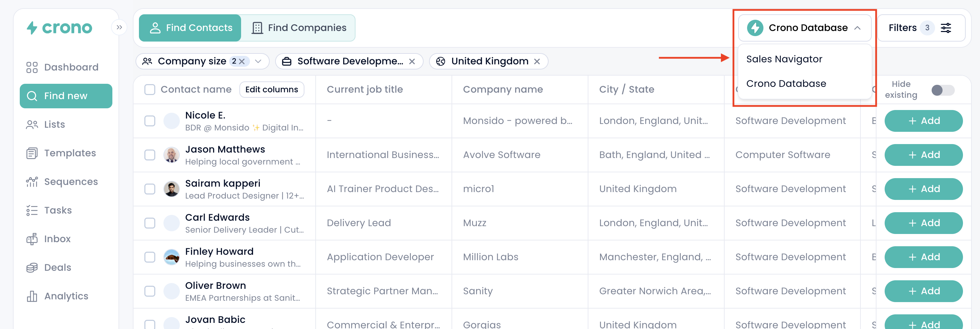Click Carl Edwards avatar placeholder
The height and width of the screenshot is (329, 980).
point(172,223)
